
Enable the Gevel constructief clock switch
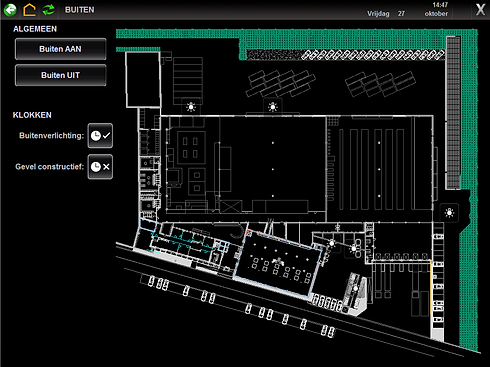[x=100, y=167]
